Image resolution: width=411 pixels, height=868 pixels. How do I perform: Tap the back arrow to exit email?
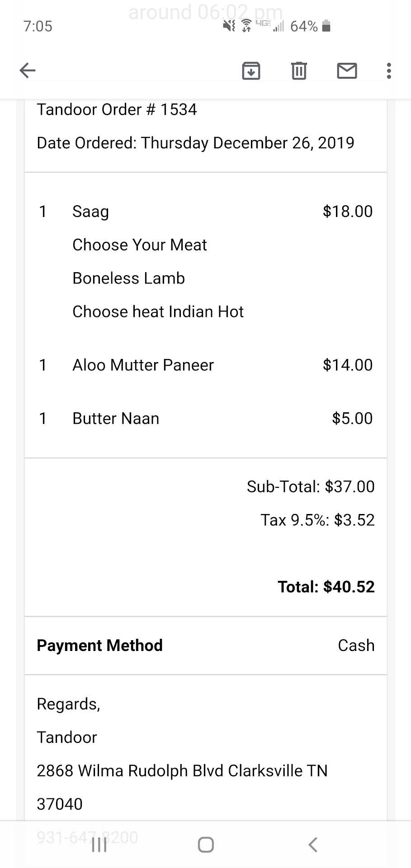pos(28,71)
